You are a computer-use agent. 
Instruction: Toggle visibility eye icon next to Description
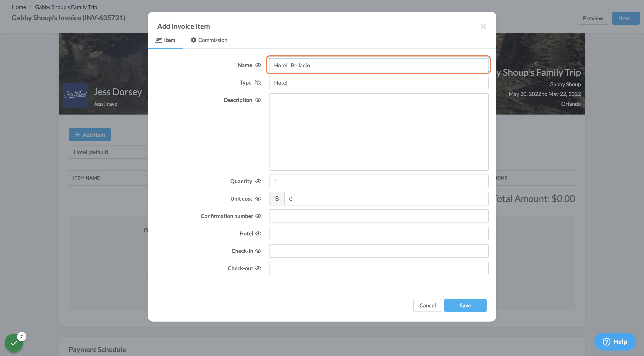258,100
